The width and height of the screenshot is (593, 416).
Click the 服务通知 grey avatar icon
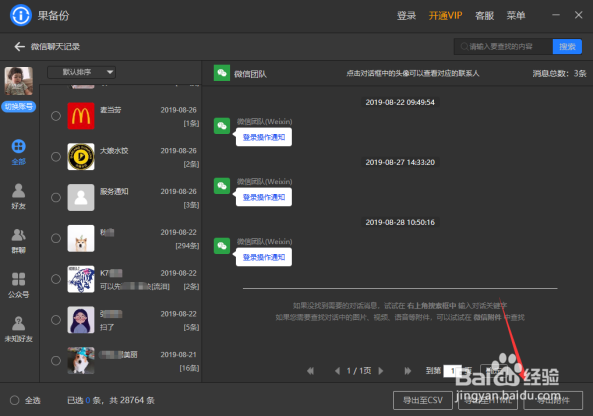coord(81,197)
